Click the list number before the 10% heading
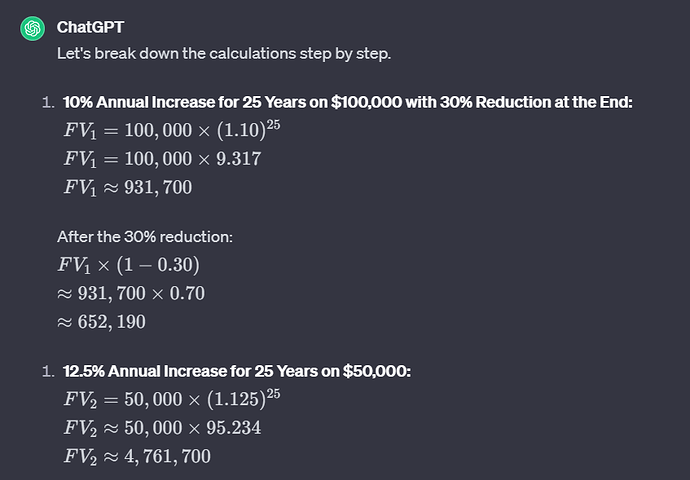The image size is (690, 480). pos(47,102)
